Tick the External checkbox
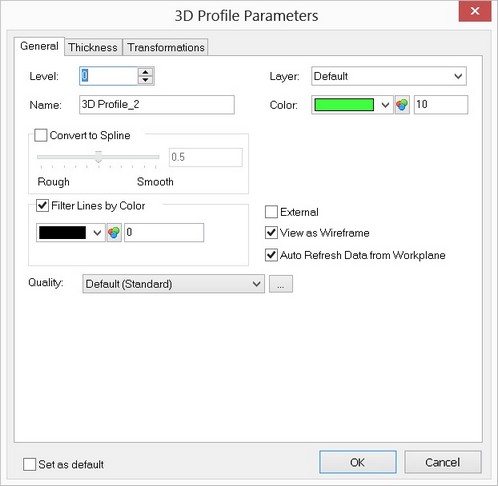Viewport: 498px width, 486px height. [271, 212]
